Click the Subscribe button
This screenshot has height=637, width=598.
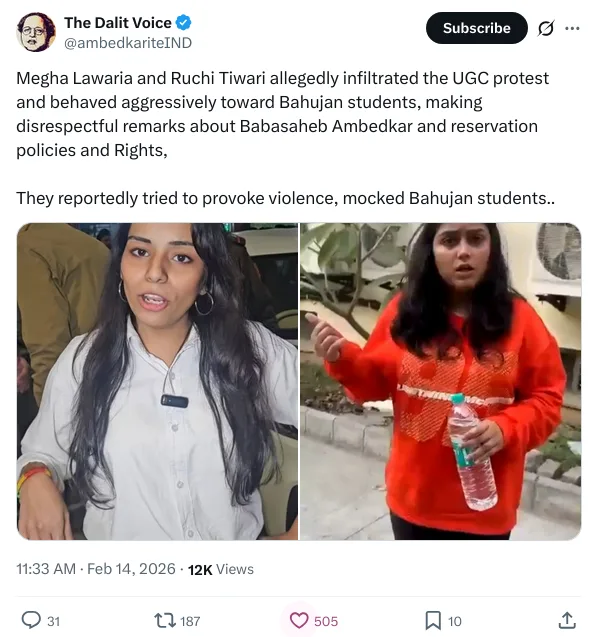(477, 28)
